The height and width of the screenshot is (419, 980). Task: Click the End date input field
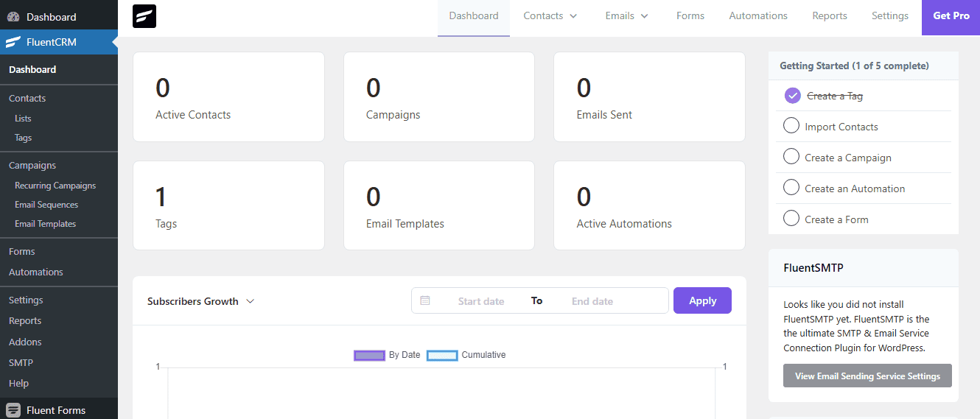(x=592, y=301)
